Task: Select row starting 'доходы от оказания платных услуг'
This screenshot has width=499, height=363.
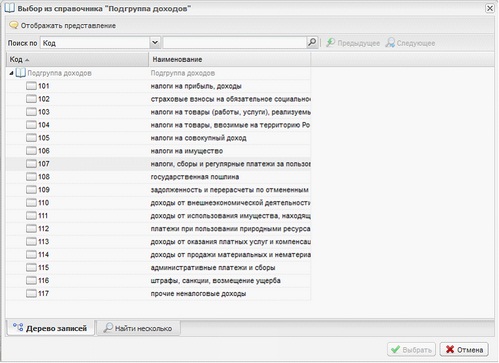Action: pyautogui.click(x=158, y=241)
